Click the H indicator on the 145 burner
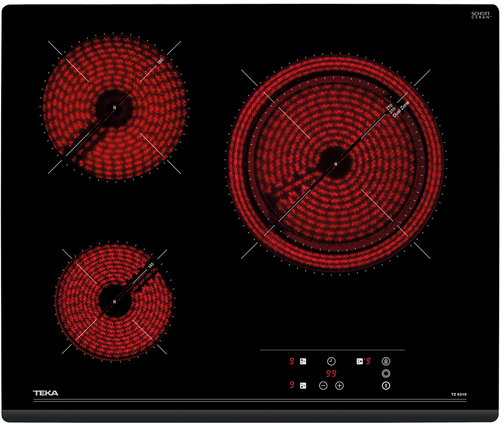Screen dimensions: 504x424 pos(115,302)
